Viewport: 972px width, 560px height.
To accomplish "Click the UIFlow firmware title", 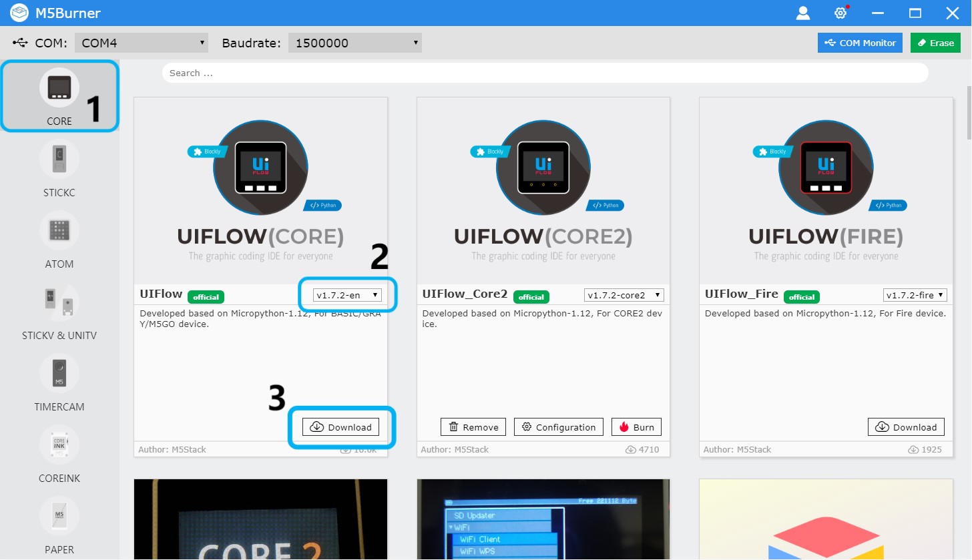I will coord(161,294).
